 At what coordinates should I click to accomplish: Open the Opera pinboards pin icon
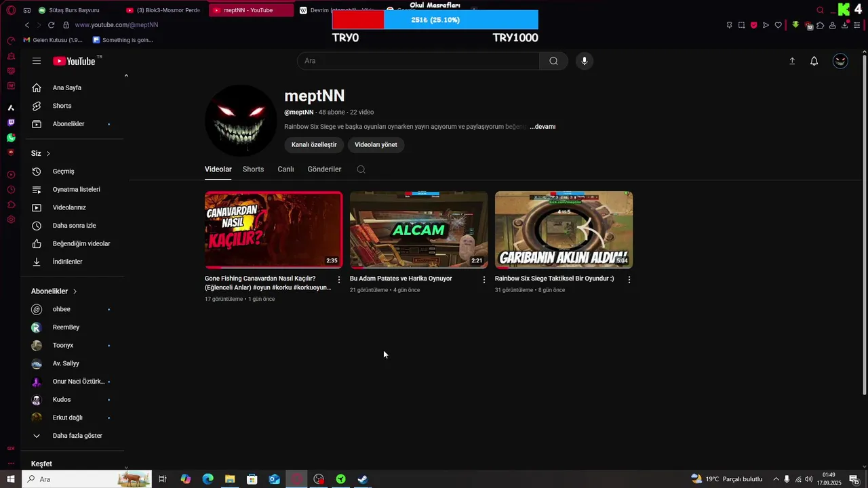tap(729, 25)
